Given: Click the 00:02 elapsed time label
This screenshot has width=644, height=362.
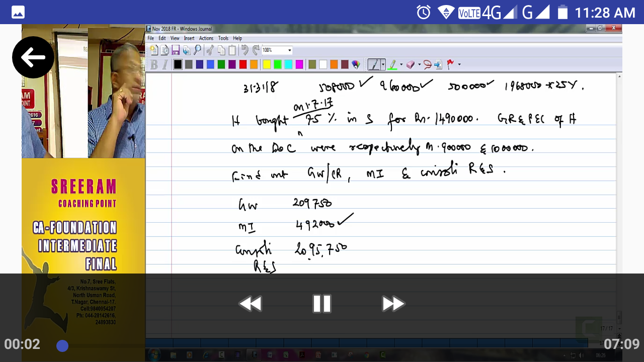Looking at the screenshot, I should [x=22, y=344].
